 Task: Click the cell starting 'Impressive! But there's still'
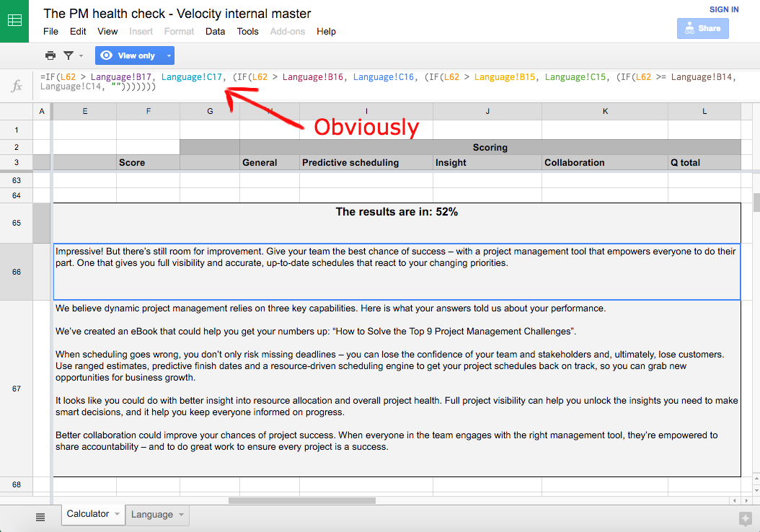pyautogui.click(x=397, y=272)
